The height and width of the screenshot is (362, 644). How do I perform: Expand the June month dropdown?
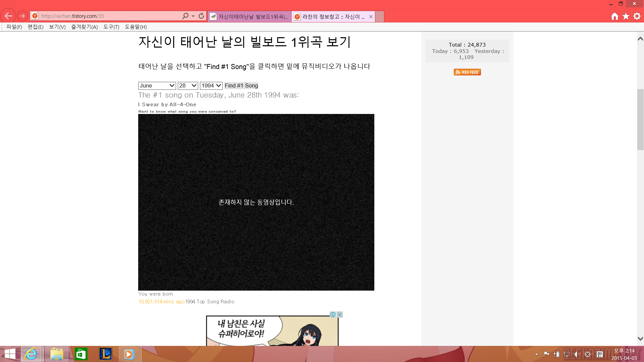[157, 86]
